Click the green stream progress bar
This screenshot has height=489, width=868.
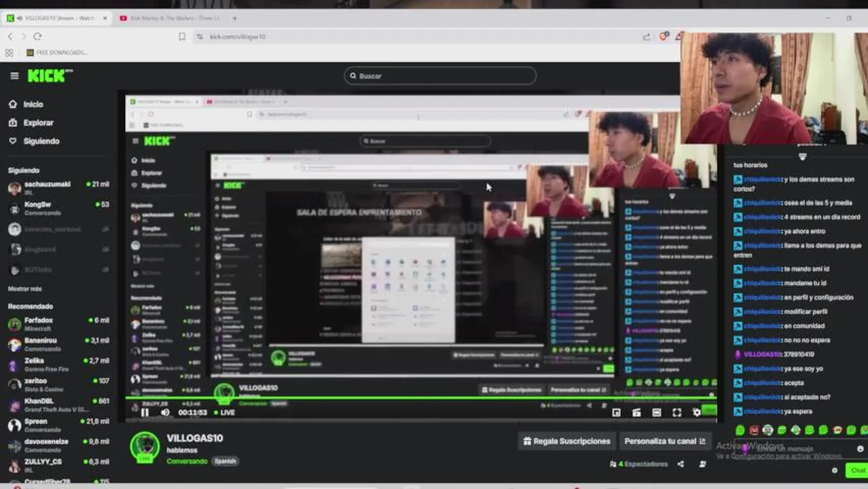coord(421,399)
